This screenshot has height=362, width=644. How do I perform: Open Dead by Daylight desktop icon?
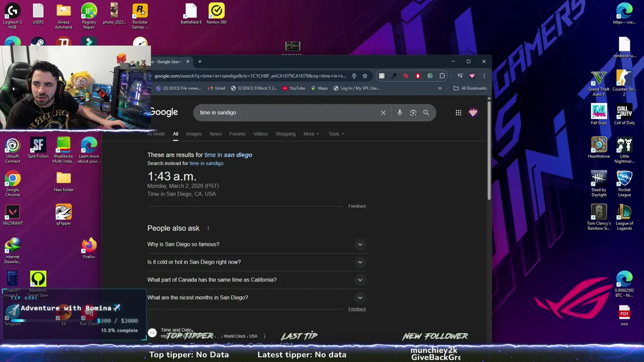pyautogui.click(x=599, y=184)
